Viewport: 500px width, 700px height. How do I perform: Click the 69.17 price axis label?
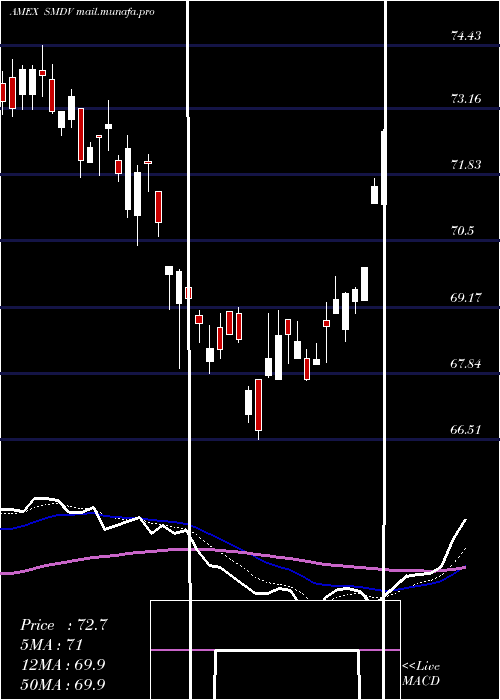tap(466, 297)
